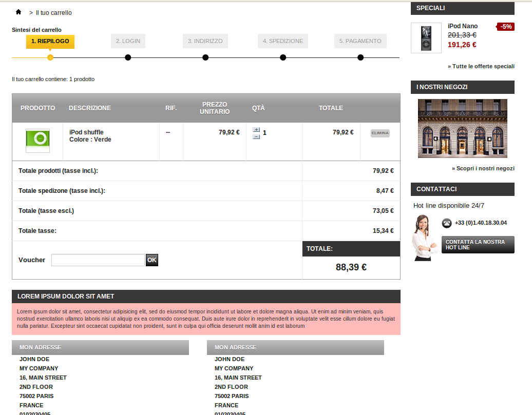532x415 pixels.
Task: Decrease iPod shuffle quantity with minus icon
Action: coord(257,136)
